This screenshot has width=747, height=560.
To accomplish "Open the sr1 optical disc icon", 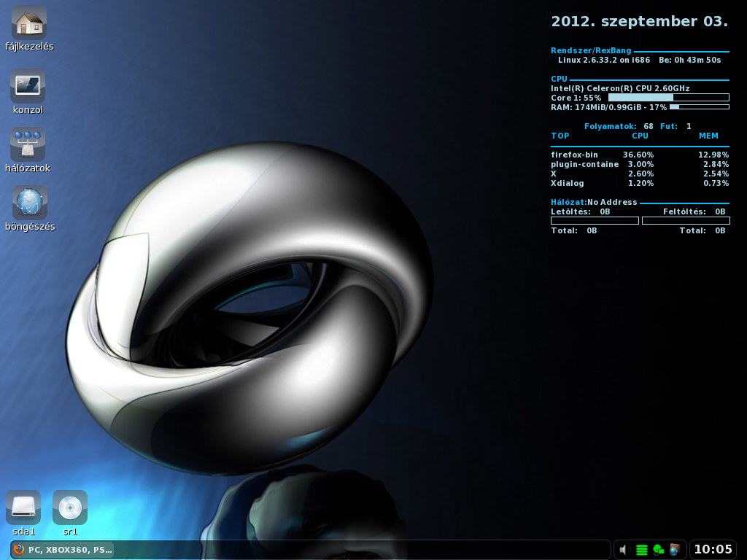I will tap(70, 507).
